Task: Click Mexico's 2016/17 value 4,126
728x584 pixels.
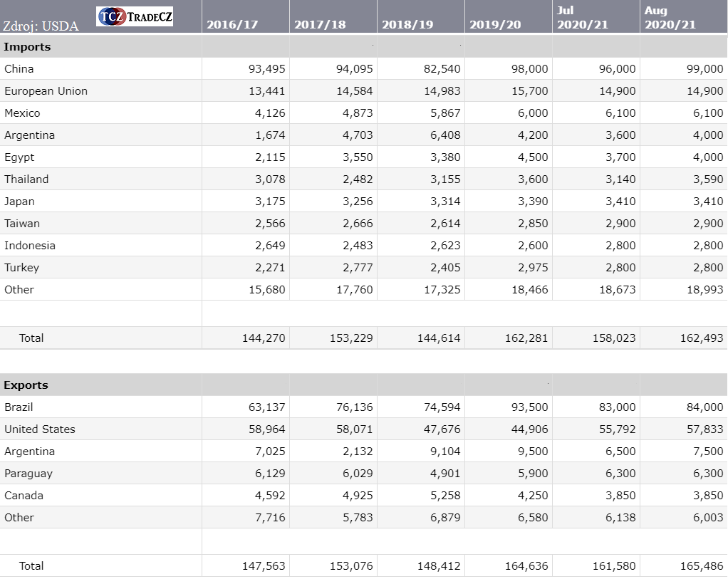Action: click(270, 113)
